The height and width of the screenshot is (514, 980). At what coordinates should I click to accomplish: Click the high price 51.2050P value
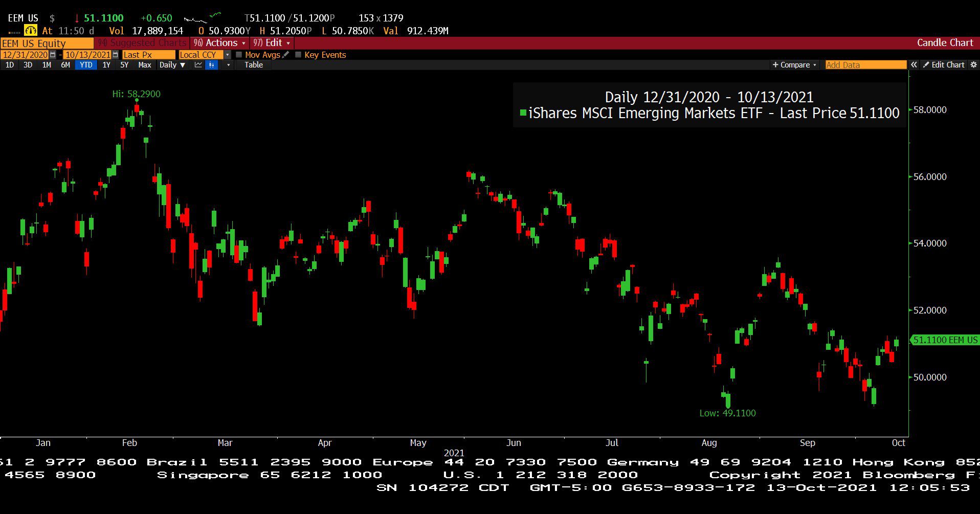(291, 31)
